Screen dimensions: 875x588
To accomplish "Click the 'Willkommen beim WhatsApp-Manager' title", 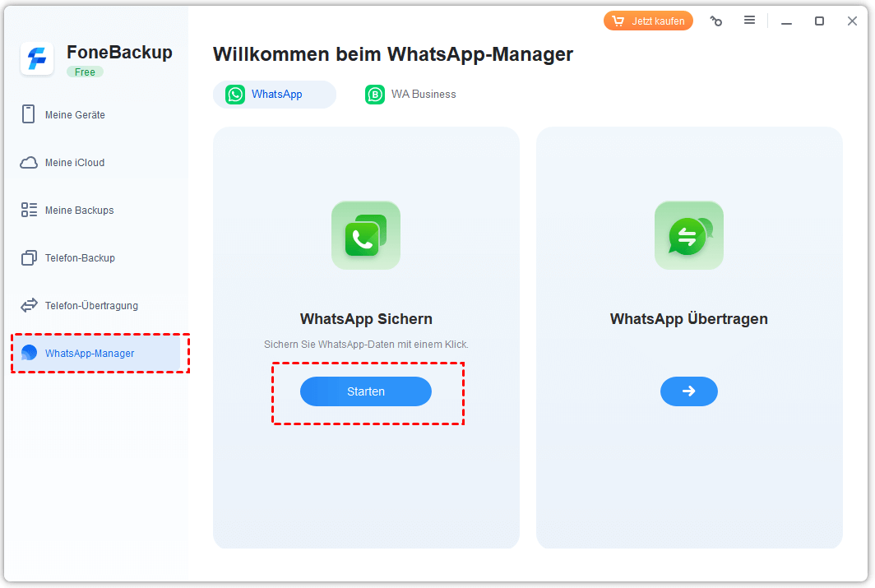I will tap(393, 54).
